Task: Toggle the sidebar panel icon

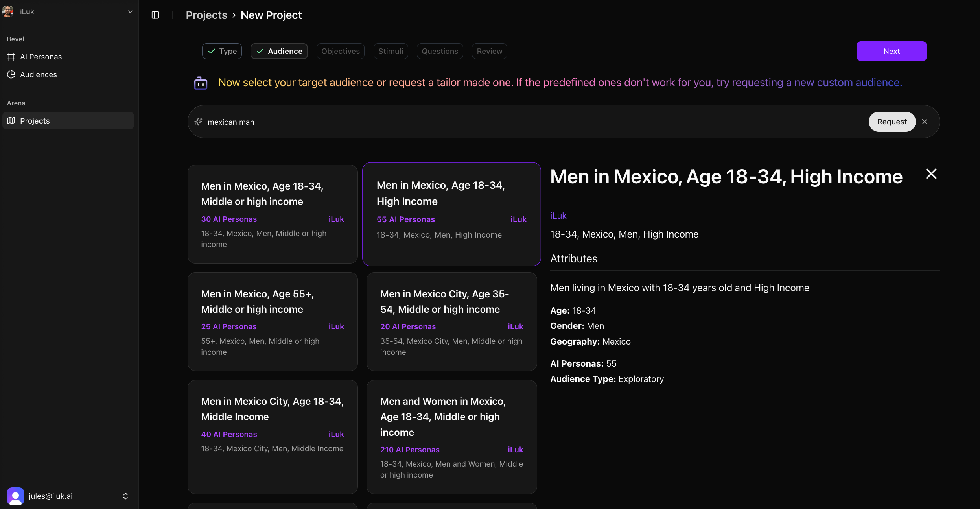Action: click(155, 15)
